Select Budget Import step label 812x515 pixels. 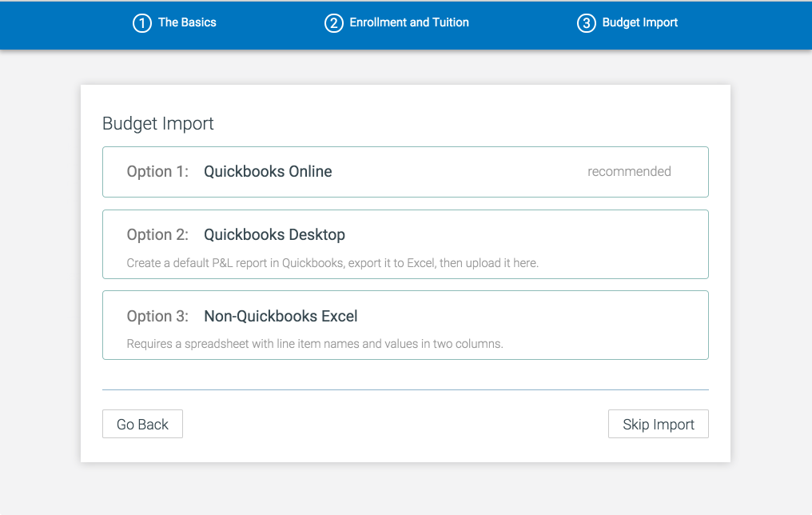click(x=639, y=22)
